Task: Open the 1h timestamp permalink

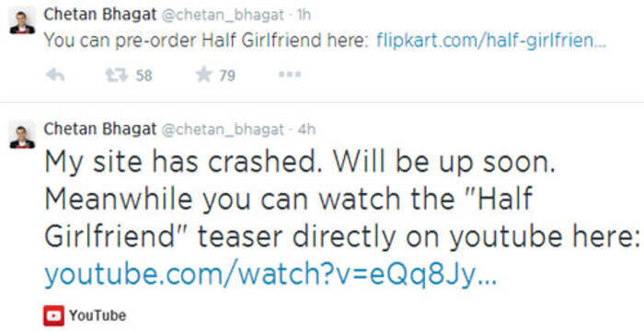Action: click(304, 15)
